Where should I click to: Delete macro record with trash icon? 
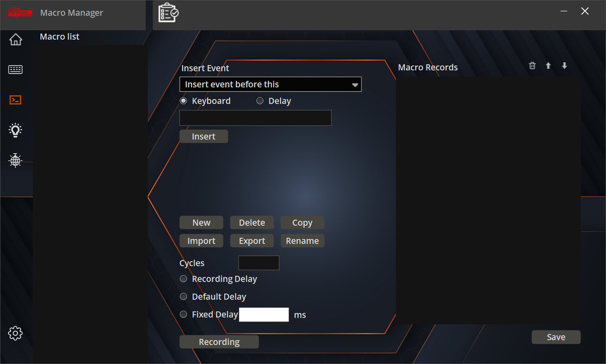tap(532, 66)
